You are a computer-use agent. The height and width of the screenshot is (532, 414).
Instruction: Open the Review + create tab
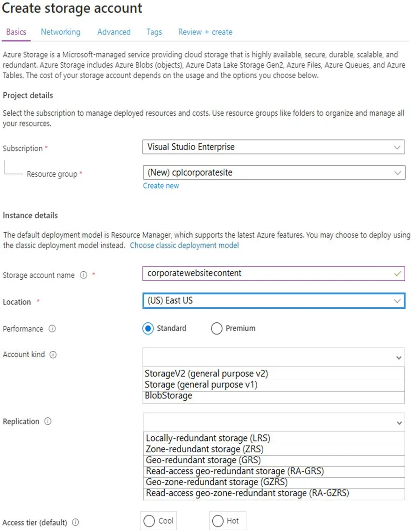pyautogui.click(x=205, y=32)
